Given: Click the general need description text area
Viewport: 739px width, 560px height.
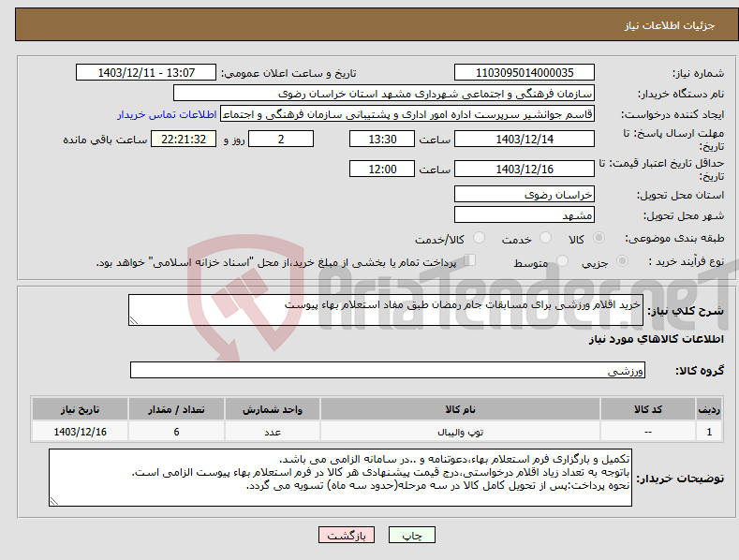Looking at the screenshot, I should coord(386,310).
